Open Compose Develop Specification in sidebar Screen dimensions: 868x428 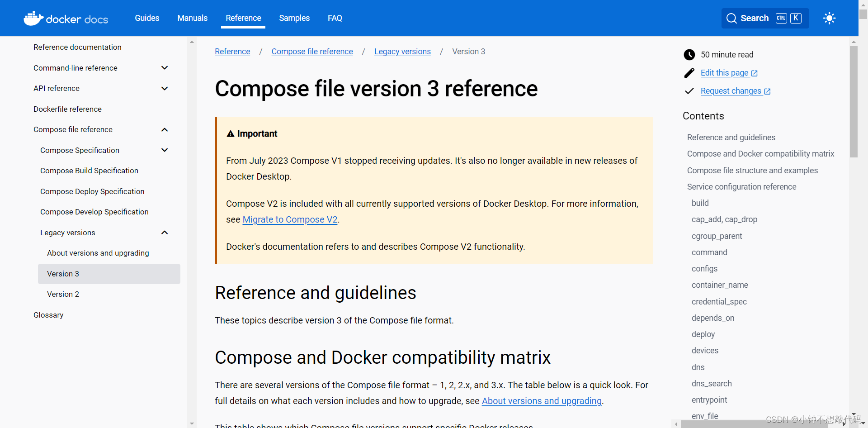coord(94,212)
